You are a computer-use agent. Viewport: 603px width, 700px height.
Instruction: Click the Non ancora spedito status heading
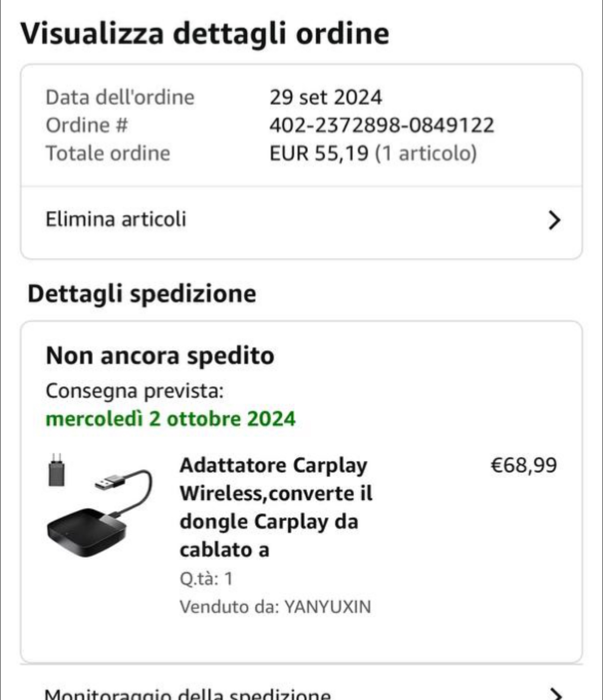click(160, 356)
